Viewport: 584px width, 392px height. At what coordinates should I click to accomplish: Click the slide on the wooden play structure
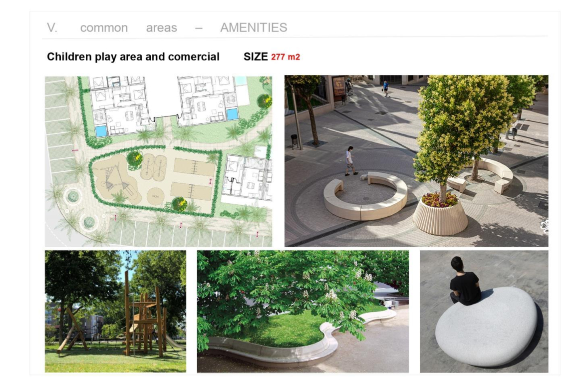tap(175, 341)
